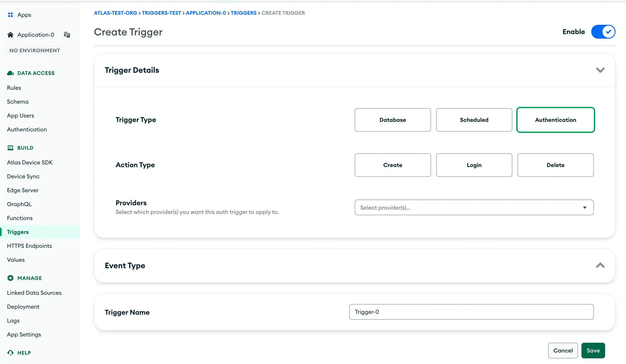
Task: Click the Cancel button
Action: click(x=563, y=351)
